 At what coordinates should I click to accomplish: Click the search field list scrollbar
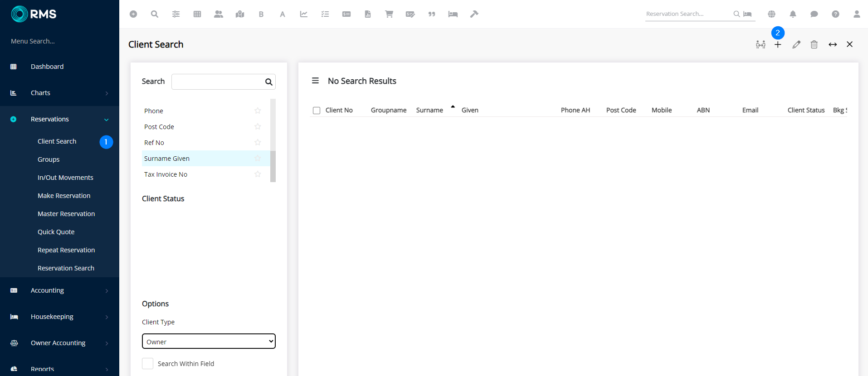pos(273,166)
